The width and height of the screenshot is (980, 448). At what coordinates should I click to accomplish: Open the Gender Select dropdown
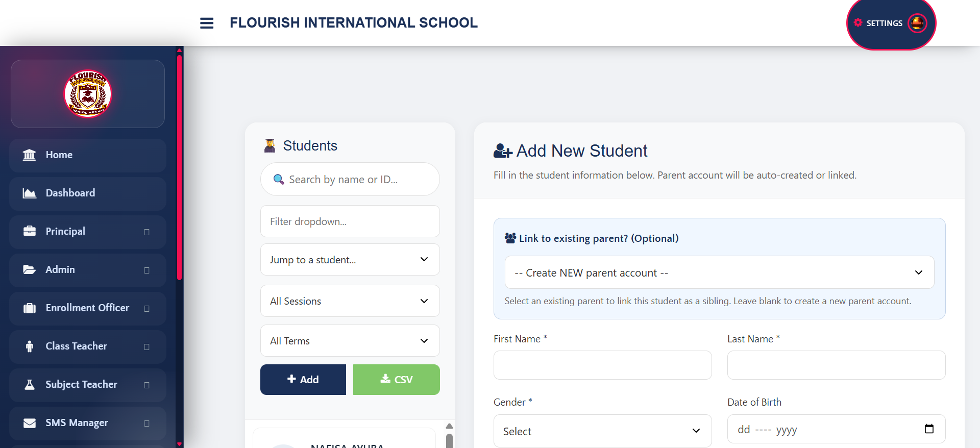point(603,431)
